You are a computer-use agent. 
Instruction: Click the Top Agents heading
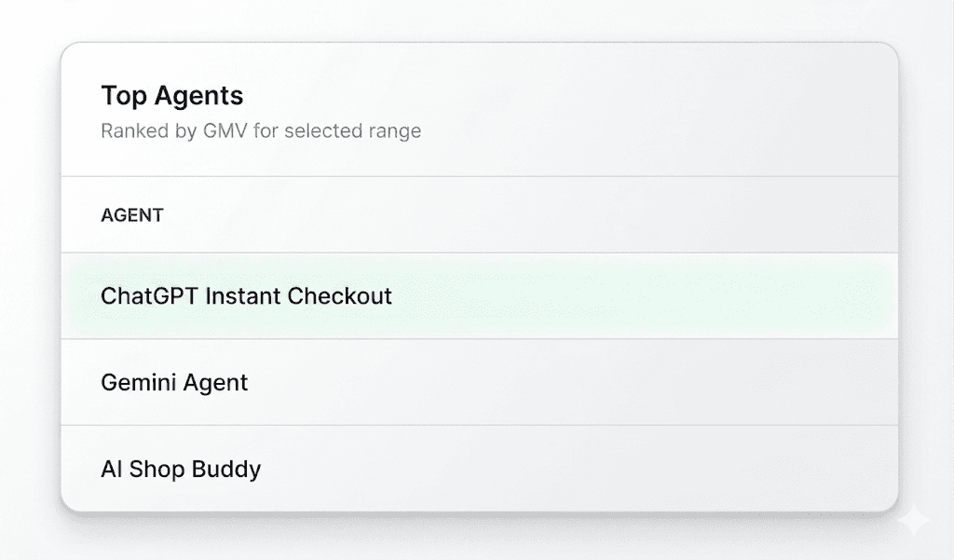click(x=172, y=96)
